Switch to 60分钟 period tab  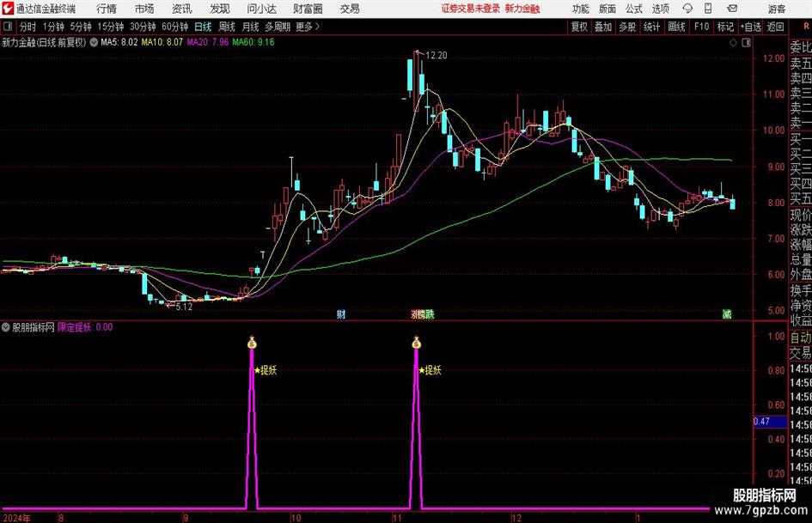coord(174,27)
